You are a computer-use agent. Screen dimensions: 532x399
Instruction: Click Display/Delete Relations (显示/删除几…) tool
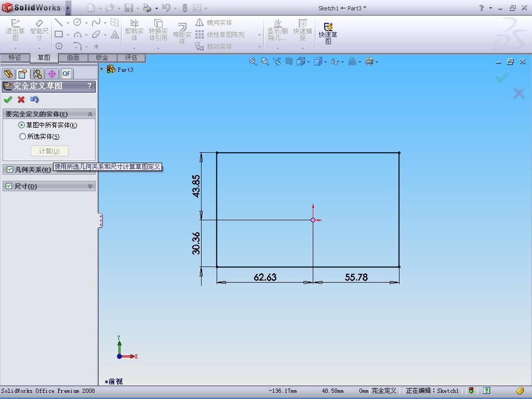[278, 30]
